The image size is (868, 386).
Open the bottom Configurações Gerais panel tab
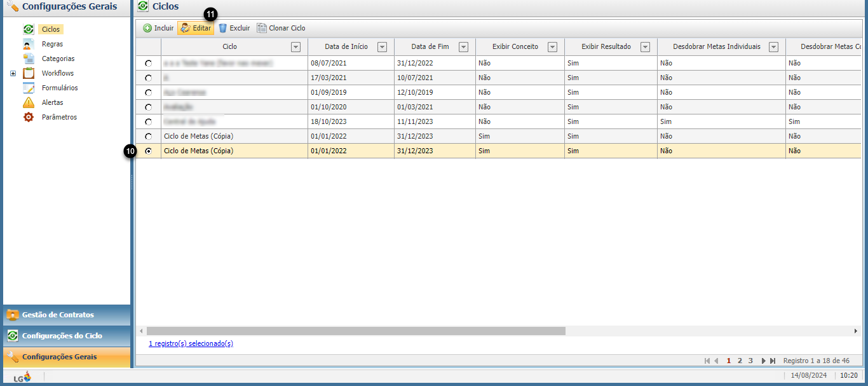[x=67, y=357]
